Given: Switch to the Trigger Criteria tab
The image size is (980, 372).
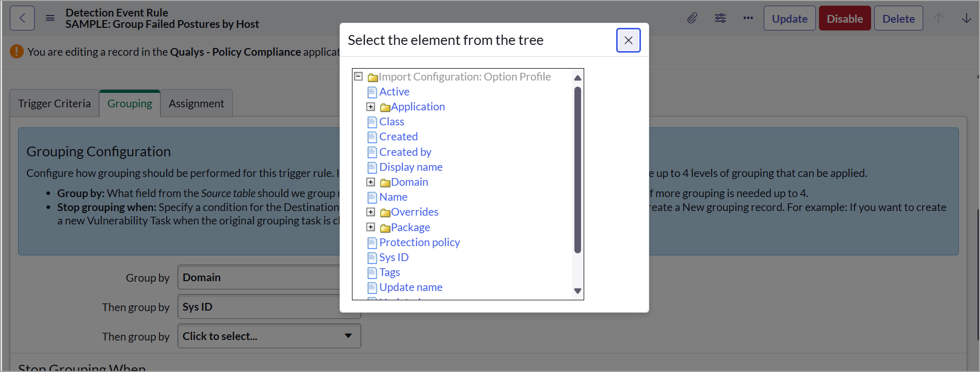Looking at the screenshot, I should pos(55,103).
